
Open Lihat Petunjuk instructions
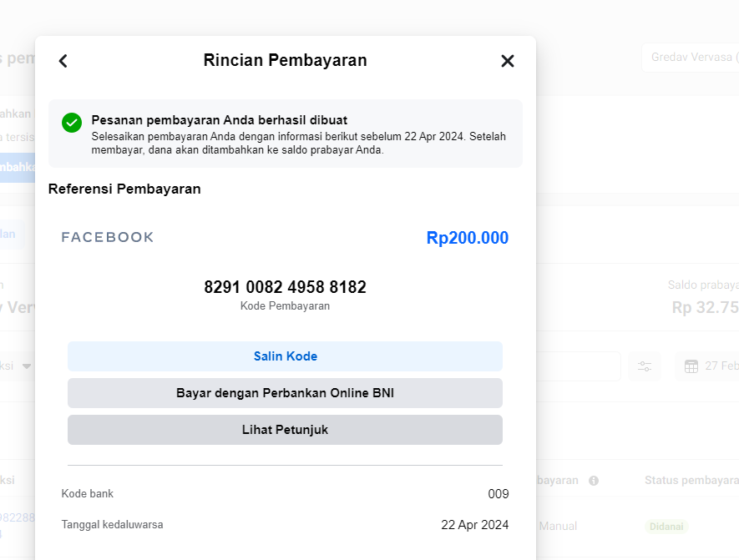click(285, 430)
